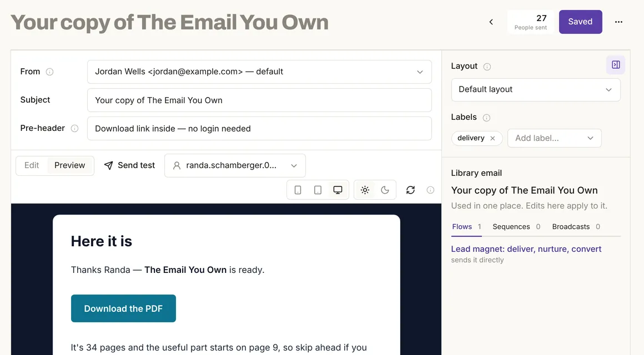The image size is (644, 355).
Task: Click the Subject input field
Action: tap(259, 100)
